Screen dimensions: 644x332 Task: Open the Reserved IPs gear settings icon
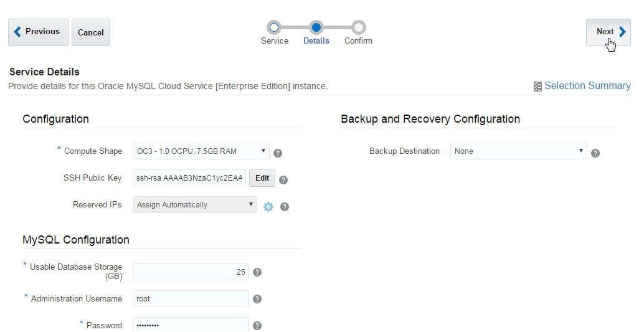[268, 207]
